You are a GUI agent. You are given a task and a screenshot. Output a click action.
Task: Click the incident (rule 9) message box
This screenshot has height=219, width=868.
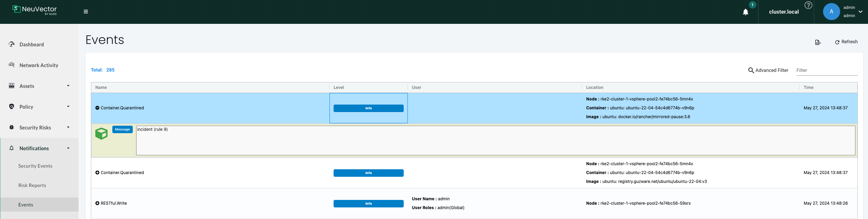tap(496, 140)
